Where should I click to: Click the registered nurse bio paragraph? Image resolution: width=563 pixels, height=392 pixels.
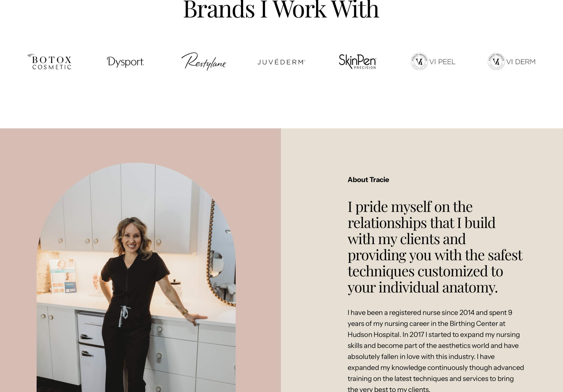(x=436, y=351)
